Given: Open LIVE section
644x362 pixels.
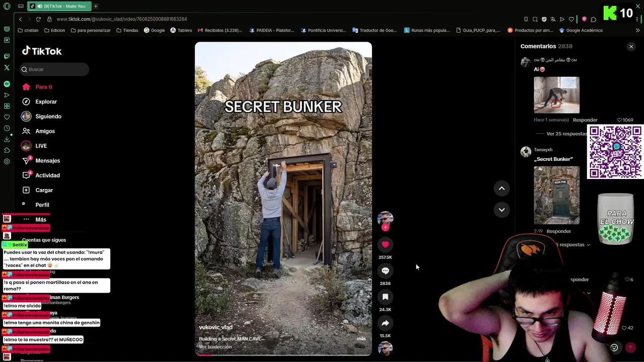Looking at the screenshot, I should pyautogui.click(x=34, y=146).
